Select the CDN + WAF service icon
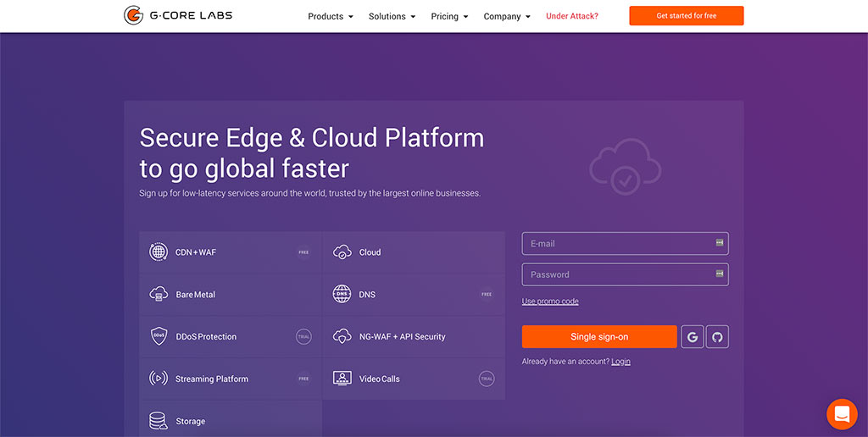This screenshot has height=437, width=868. pyautogui.click(x=159, y=252)
